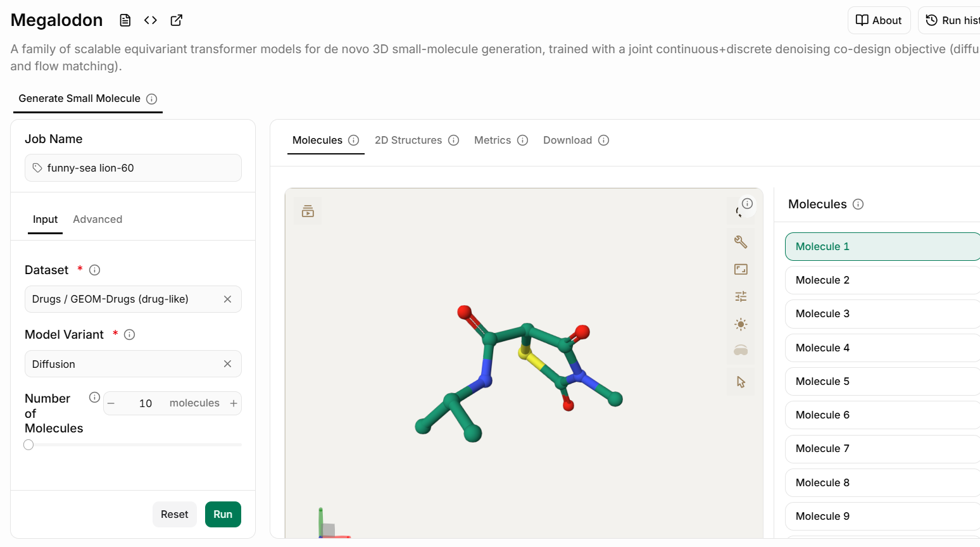This screenshot has width=980, height=547.
Task: Increase the number of molecules with plus
Action: pyautogui.click(x=234, y=403)
